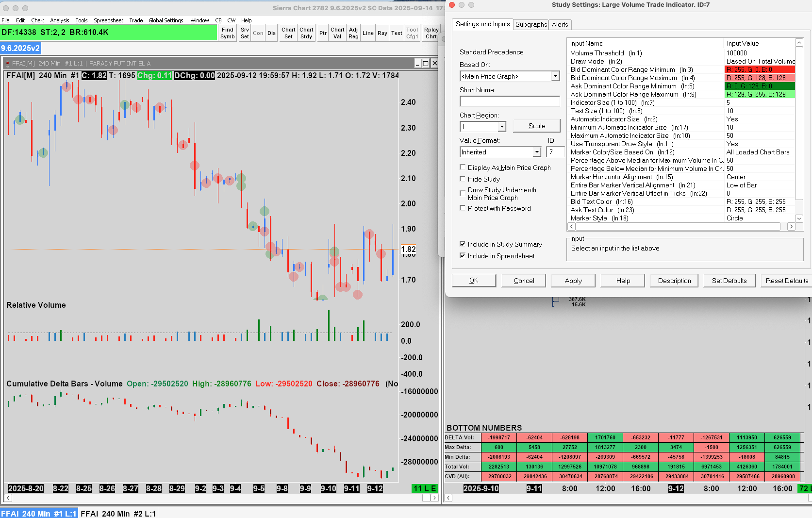The image size is (812, 518).
Task: Click the Rplay Chrt toolbar button
Action: (431, 33)
